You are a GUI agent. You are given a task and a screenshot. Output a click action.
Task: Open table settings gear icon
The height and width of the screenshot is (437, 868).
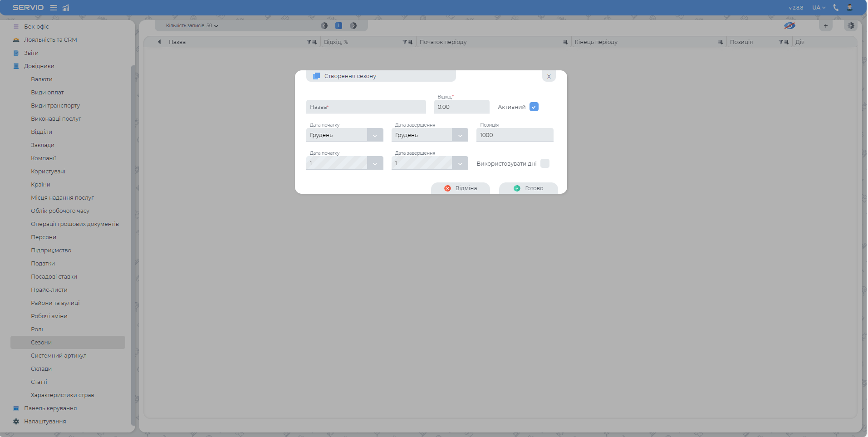click(851, 26)
